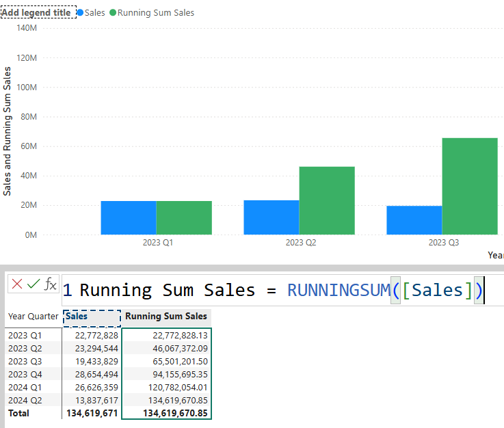
Task: Click the 2023 Q2 row label
Action: pyautogui.click(x=25, y=348)
